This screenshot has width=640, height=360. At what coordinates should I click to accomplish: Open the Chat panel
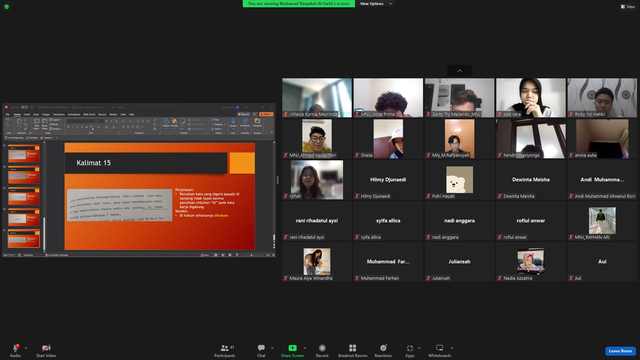pyautogui.click(x=261, y=350)
